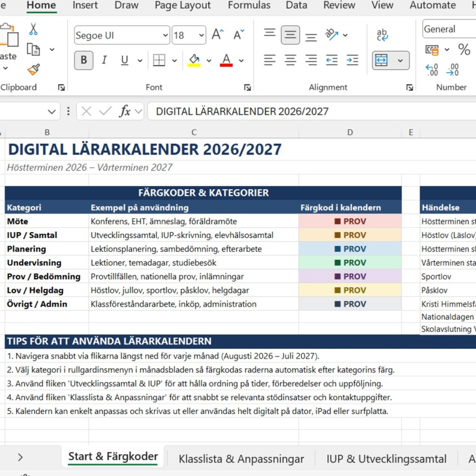Select Top Align icon
Image resolution: width=476 pixels, height=476 pixels.
click(x=270, y=33)
